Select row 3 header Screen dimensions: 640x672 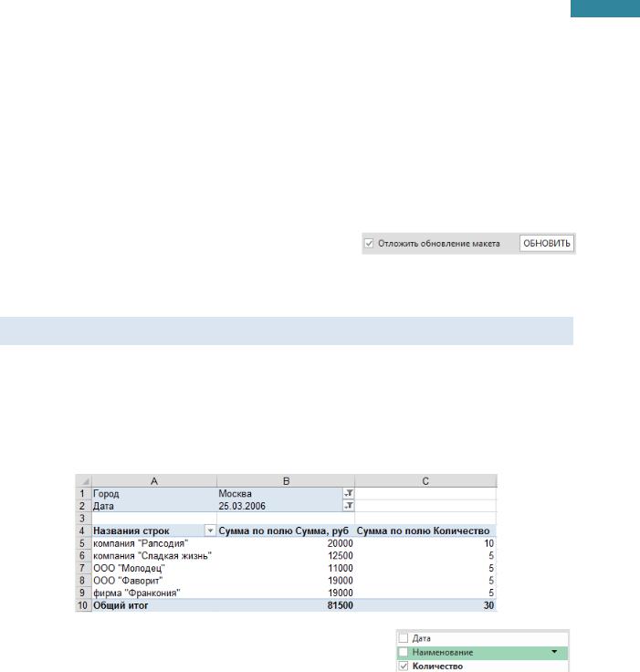click(83, 518)
